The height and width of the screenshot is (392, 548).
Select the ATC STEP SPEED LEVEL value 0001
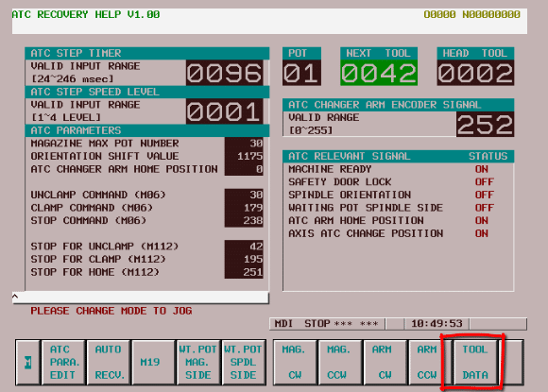click(x=224, y=111)
